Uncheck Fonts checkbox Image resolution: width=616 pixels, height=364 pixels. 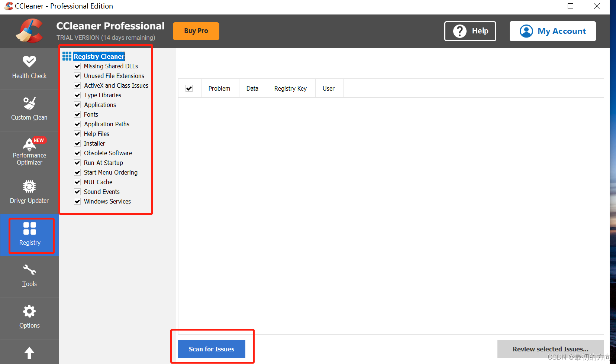77,114
